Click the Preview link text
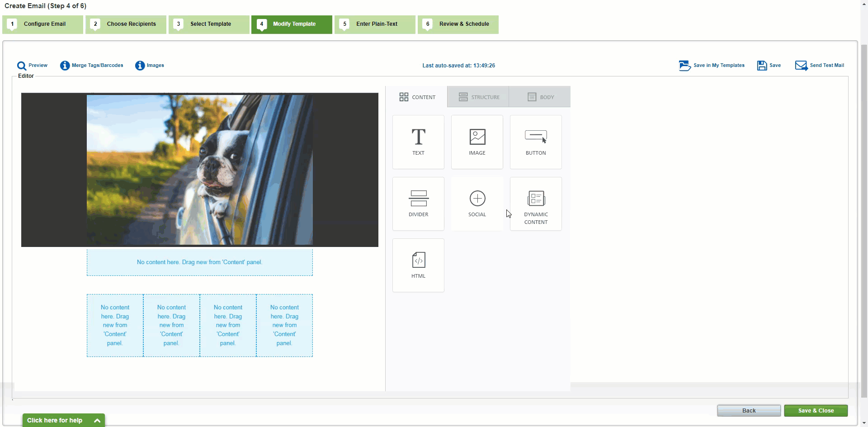Image resolution: width=868 pixels, height=427 pixels. coord(38,66)
